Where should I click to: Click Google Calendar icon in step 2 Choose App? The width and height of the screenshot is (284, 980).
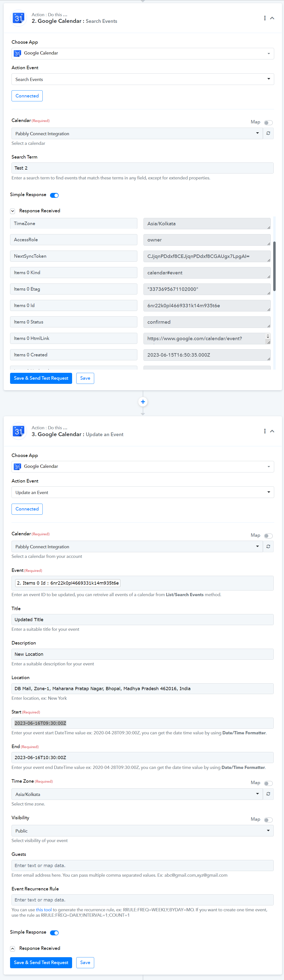[x=17, y=53]
